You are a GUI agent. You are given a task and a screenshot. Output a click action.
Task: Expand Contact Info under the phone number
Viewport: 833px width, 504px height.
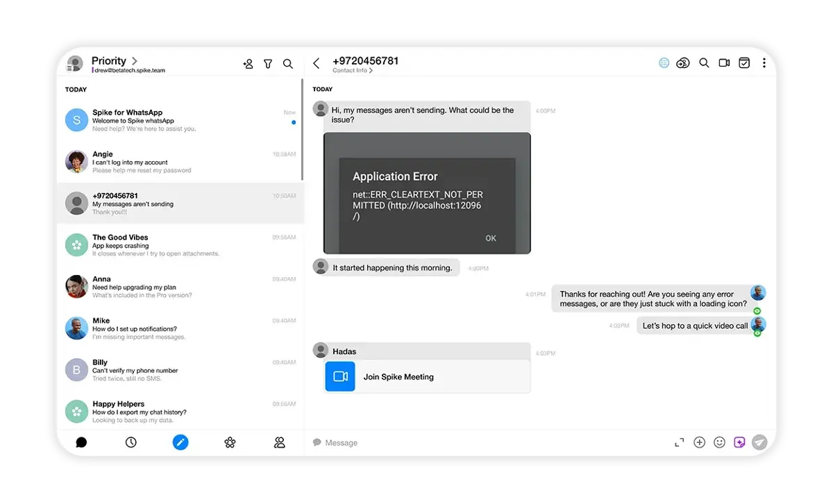[353, 71]
